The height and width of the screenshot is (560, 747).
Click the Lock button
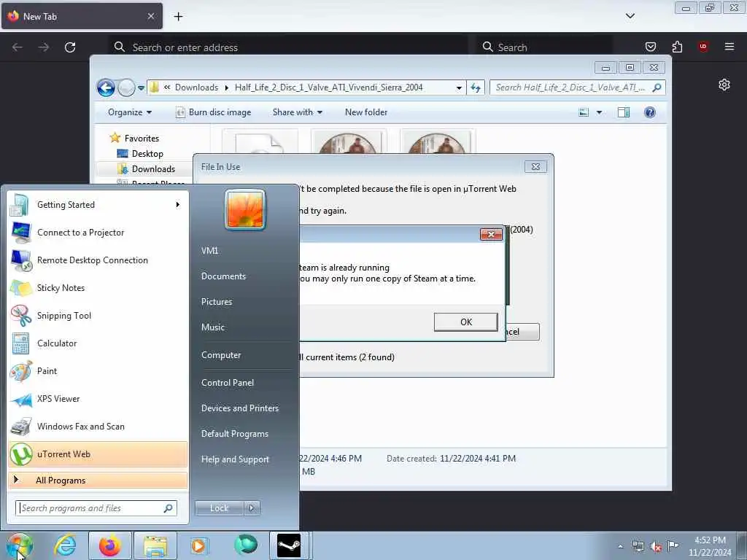[219, 508]
